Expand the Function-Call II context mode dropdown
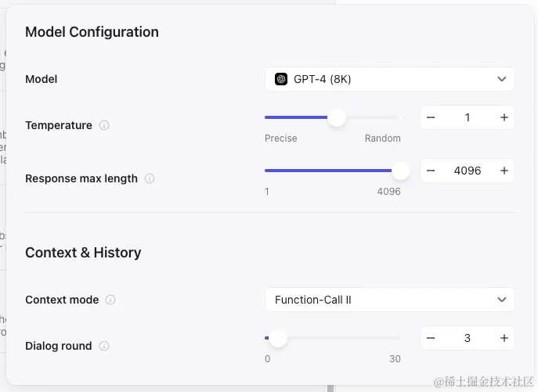The image size is (538, 392). pos(389,300)
